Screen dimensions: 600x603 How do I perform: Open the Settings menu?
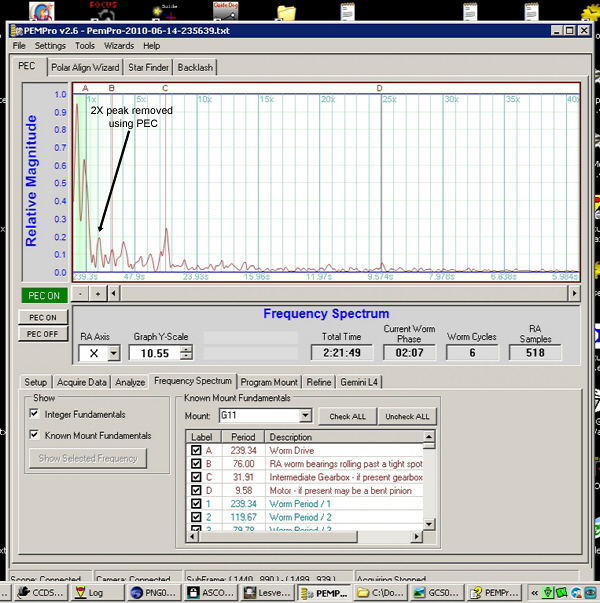click(50, 46)
